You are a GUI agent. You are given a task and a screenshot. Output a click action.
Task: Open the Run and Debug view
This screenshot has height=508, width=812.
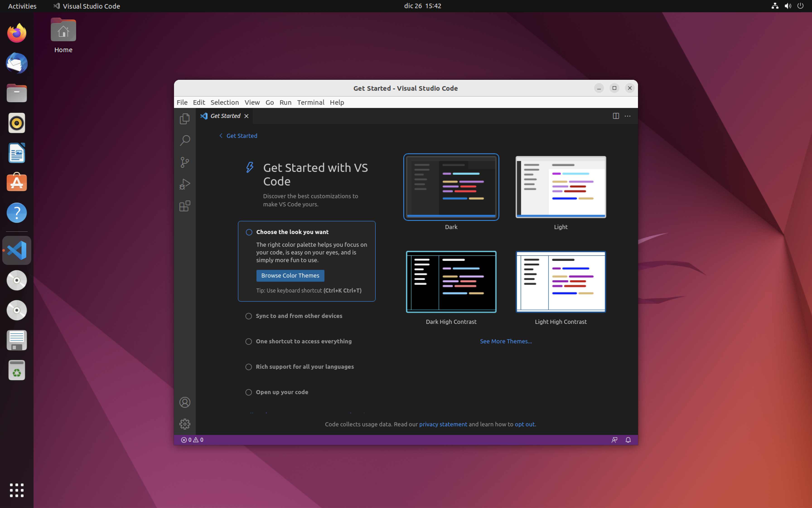[x=185, y=184]
